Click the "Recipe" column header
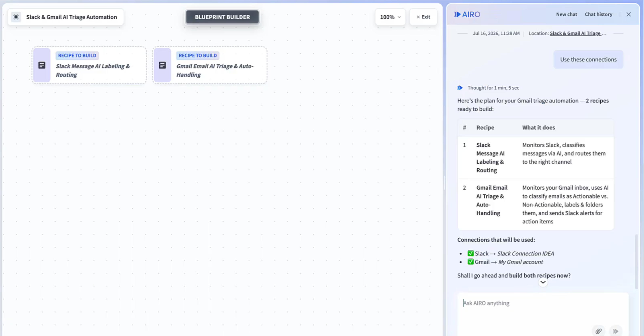644x336 pixels. pos(485,127)
